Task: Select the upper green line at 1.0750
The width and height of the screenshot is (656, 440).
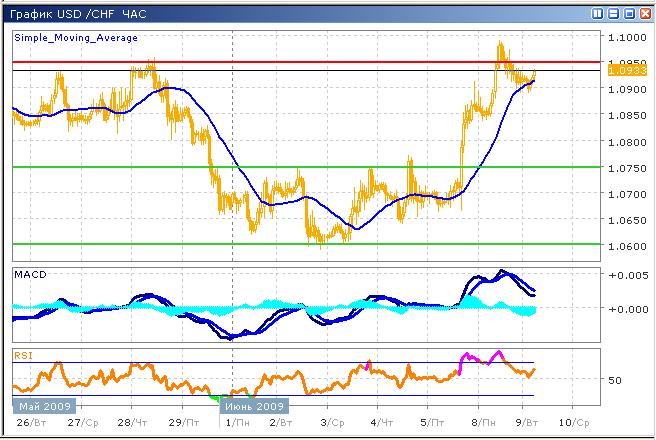Action: coord(300,167)
